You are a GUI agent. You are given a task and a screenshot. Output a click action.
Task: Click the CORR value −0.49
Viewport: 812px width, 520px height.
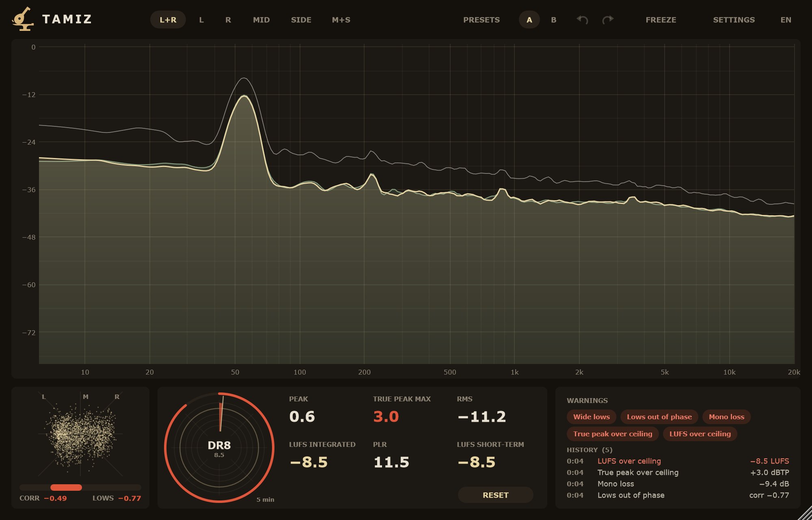point(55,498)
